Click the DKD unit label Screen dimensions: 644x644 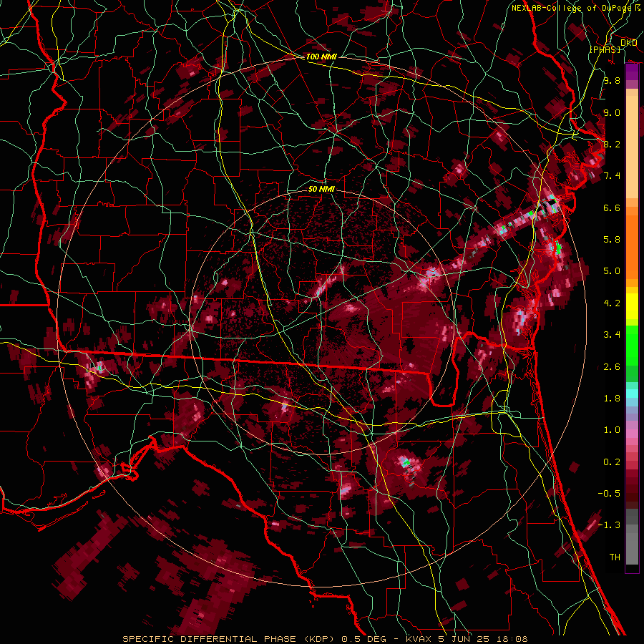click(x=628, y=43)
